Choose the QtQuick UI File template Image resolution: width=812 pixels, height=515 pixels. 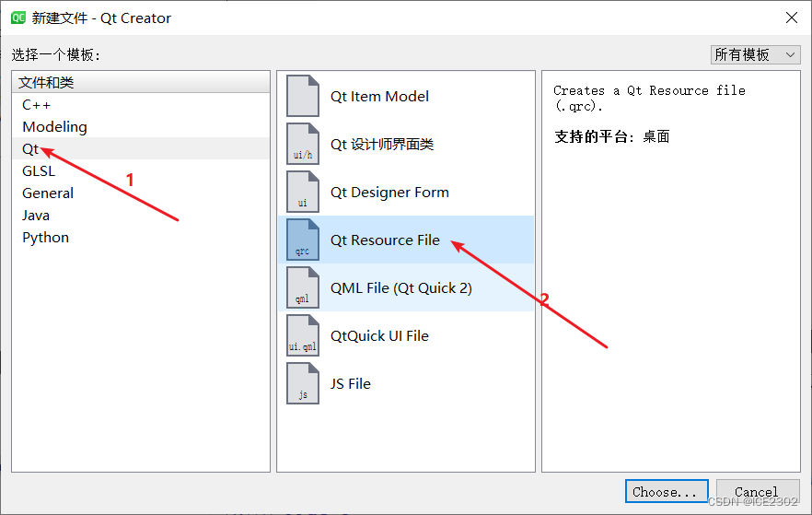pos(406,335)
